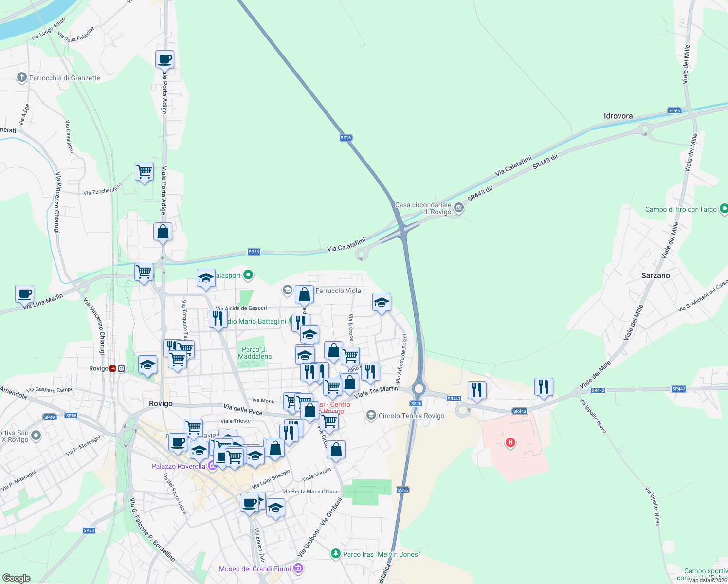This screenshot has height=584, width=728.
Task: Click the Ferruccio Viola school green dot marker
Action: tap(288, 290)
